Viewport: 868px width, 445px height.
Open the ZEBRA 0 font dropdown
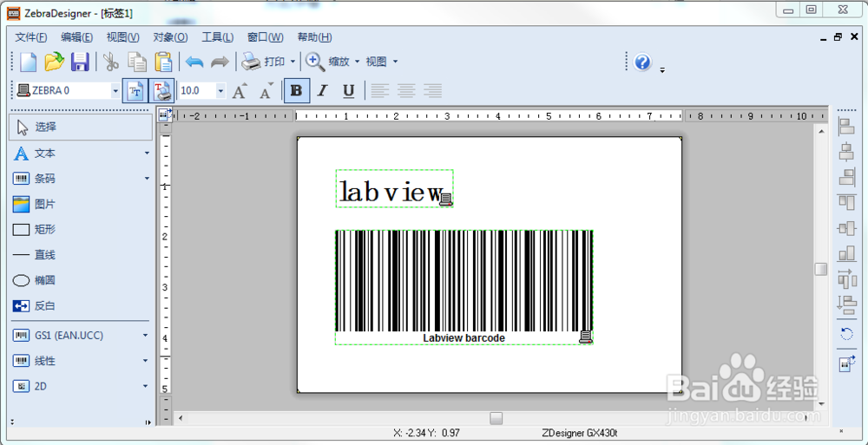[115, 91]
